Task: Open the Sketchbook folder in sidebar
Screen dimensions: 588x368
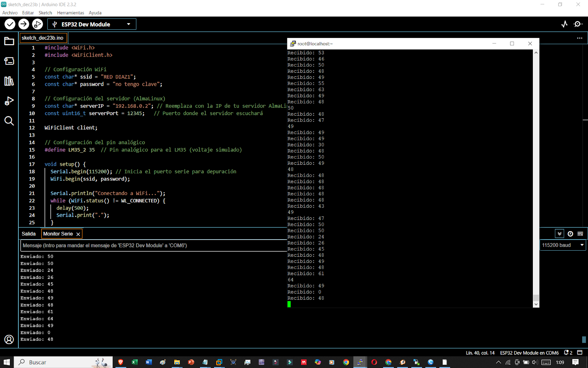Action: pyautogui.click(x=9, y=41)
